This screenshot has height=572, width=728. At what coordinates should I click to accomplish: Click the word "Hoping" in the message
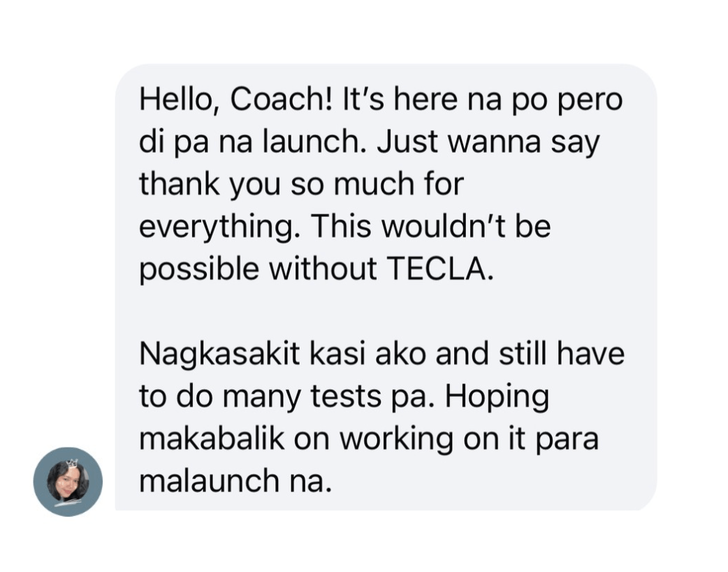click(x=497, y=396)
